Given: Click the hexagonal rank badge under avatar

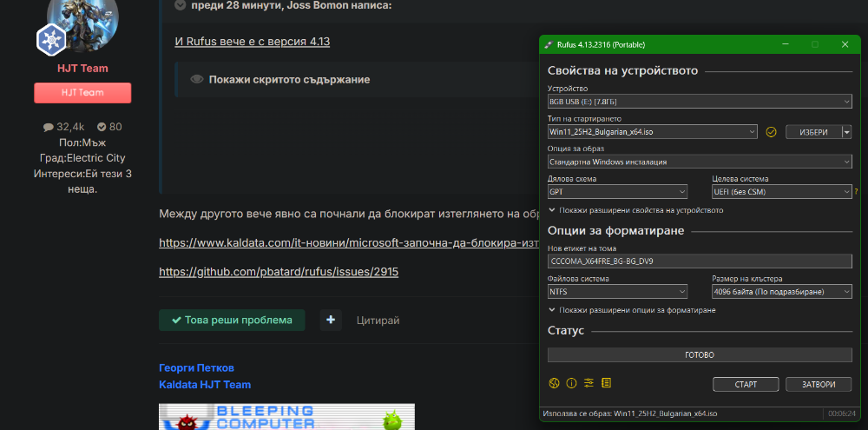Looking at the screenshot, I should click(51, 39).
